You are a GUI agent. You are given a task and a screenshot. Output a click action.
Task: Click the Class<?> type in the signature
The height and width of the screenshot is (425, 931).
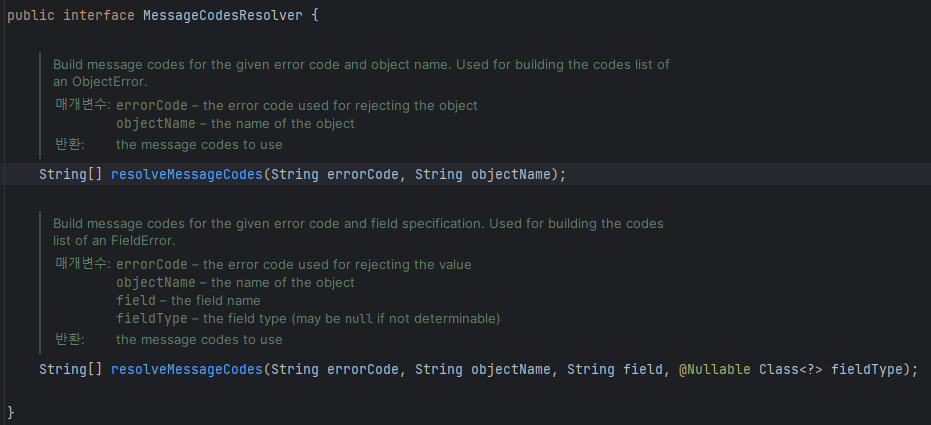coord(791,369)
